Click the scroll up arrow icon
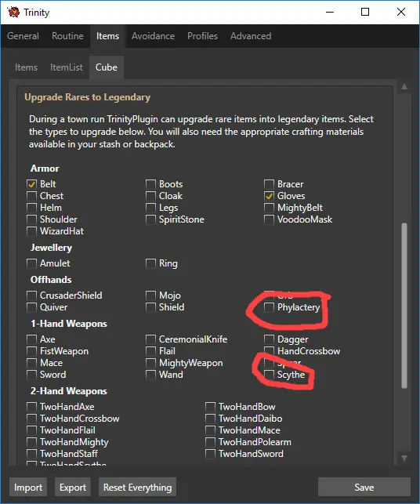Screen dimensions: 420x504 pyautogui.click(x=404, y=86)
